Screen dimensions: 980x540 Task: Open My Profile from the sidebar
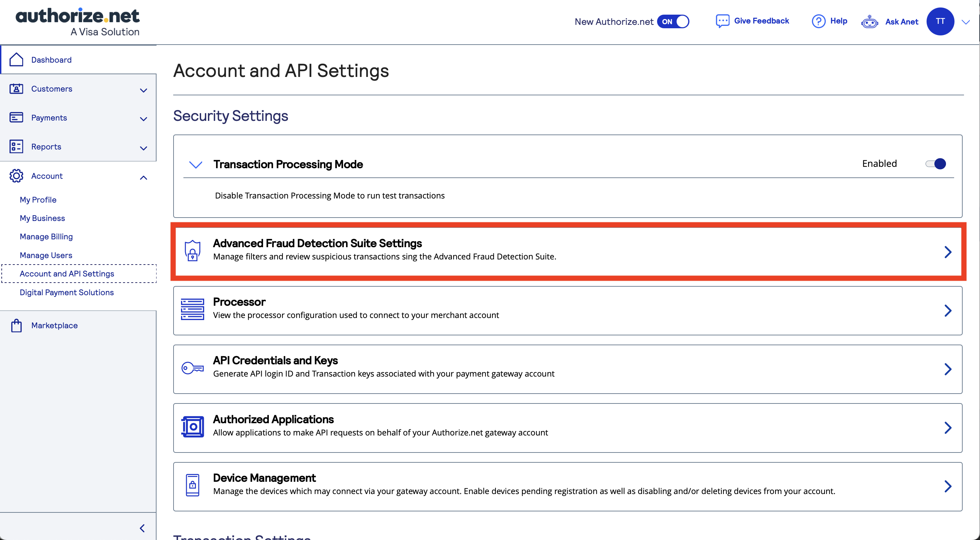pyautogui.click(x=38, y=200)
